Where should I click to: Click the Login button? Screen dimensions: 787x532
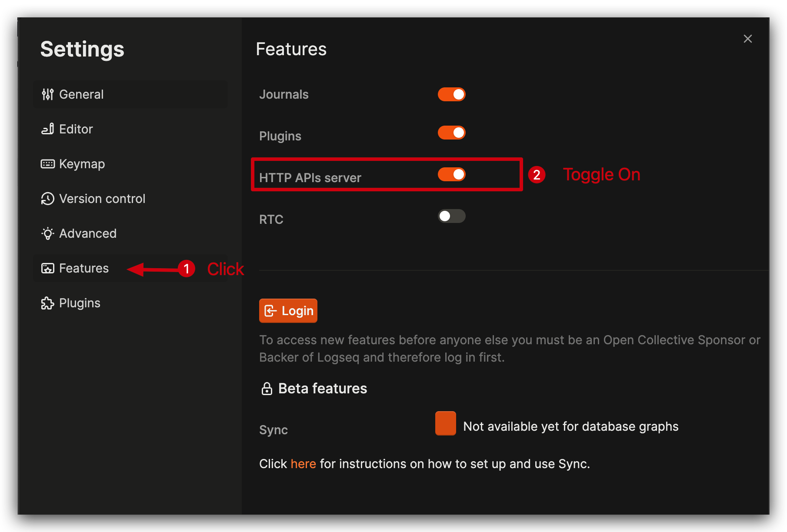288,311
